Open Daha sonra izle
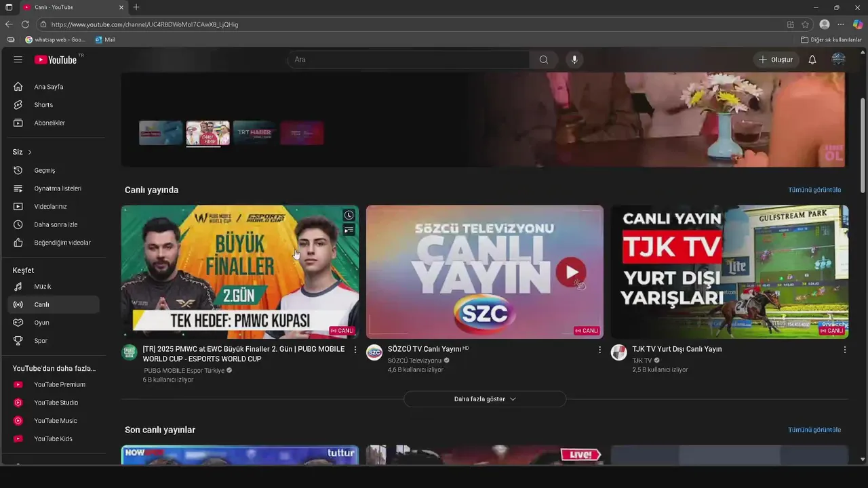Image resolution: width=868 pixels, height=488 pixels. pos(54,224)
